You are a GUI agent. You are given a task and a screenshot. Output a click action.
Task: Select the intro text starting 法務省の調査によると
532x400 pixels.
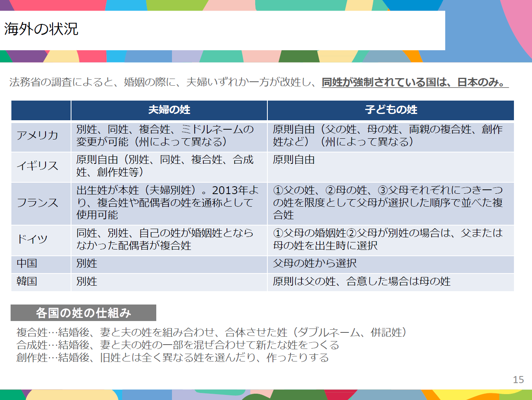click(x=259, y=82)
